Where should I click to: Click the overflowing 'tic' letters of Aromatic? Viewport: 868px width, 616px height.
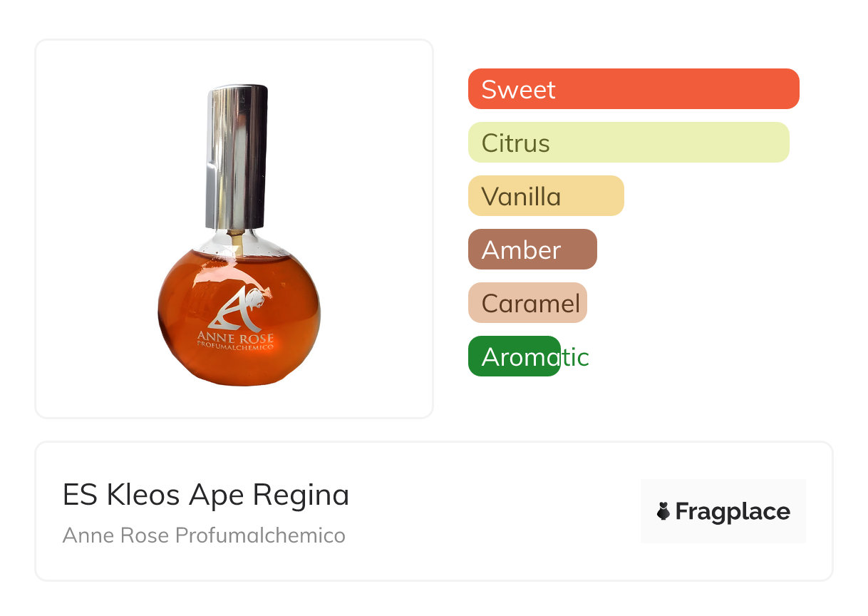[576, 357]
